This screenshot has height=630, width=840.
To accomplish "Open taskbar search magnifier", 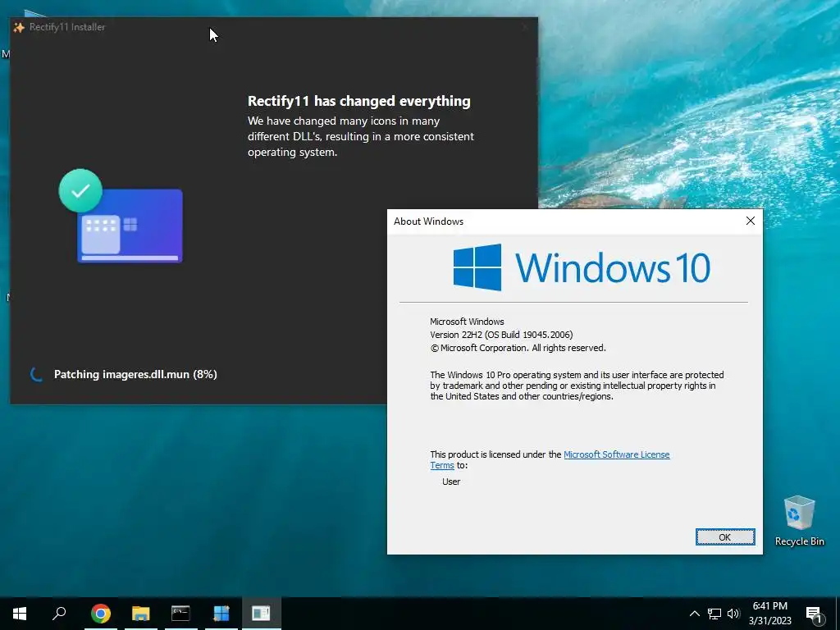I will coord(59,614).
